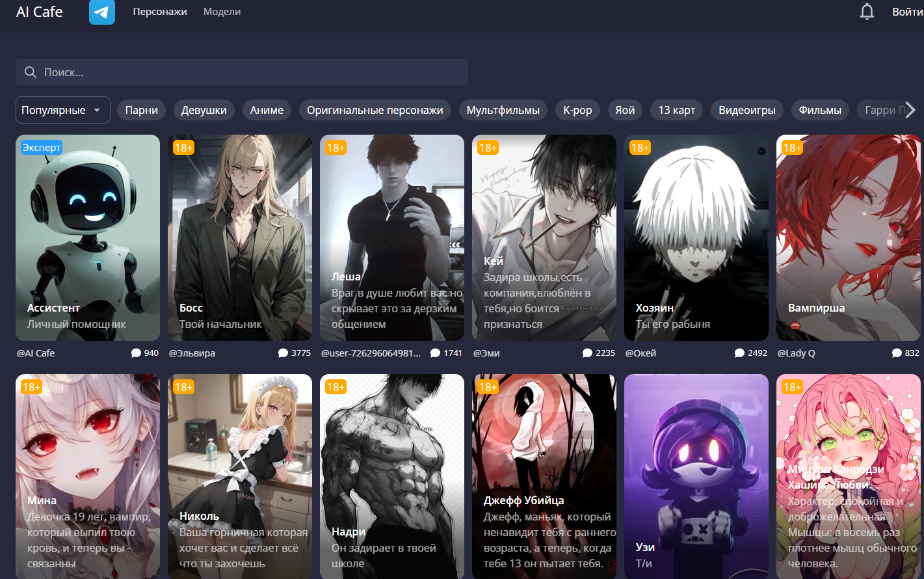924x579 pixels.
Task: Open the Популярные sorting dropdown
Action: coord(62,110)
